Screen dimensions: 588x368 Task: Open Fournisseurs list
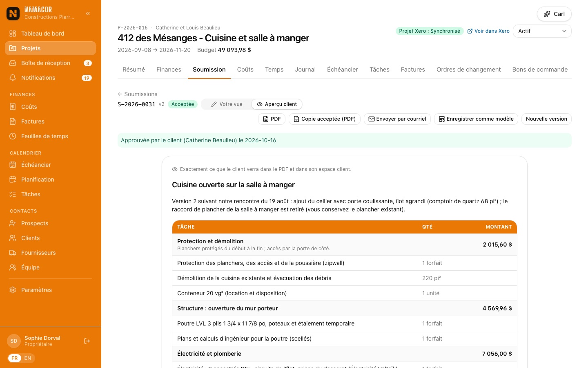[x=50, y=253]
